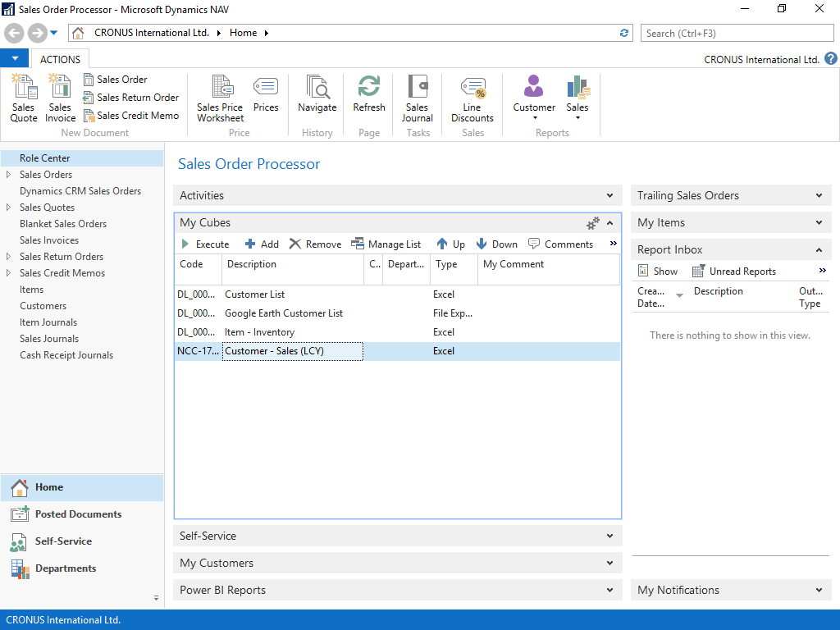Add a cube to My Cubes

click(262, 244)
